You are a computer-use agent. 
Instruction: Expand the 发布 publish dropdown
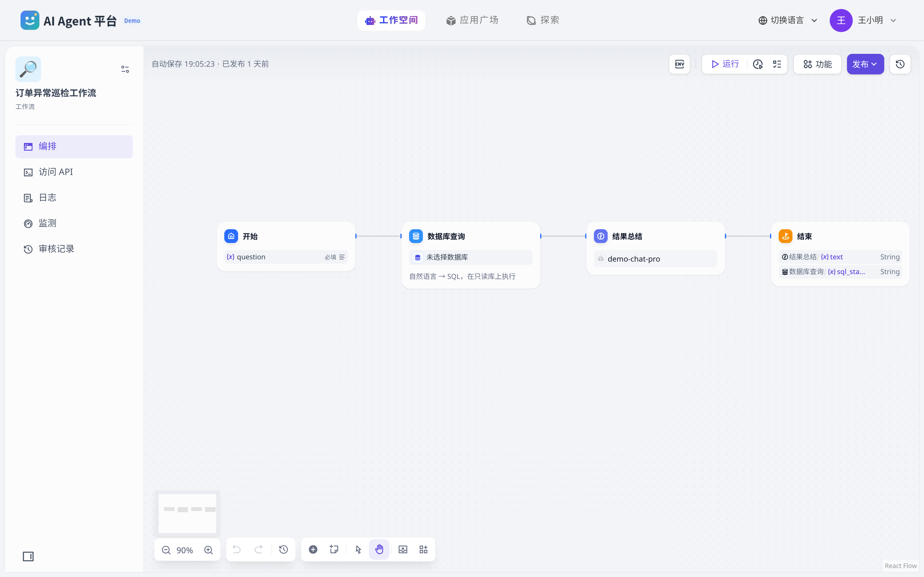[865, 64]
